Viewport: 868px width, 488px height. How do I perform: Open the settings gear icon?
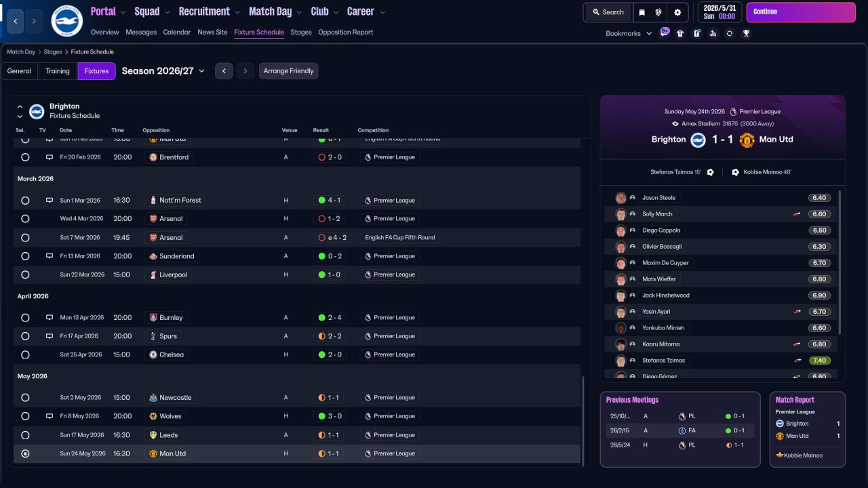tap(677, 12)
